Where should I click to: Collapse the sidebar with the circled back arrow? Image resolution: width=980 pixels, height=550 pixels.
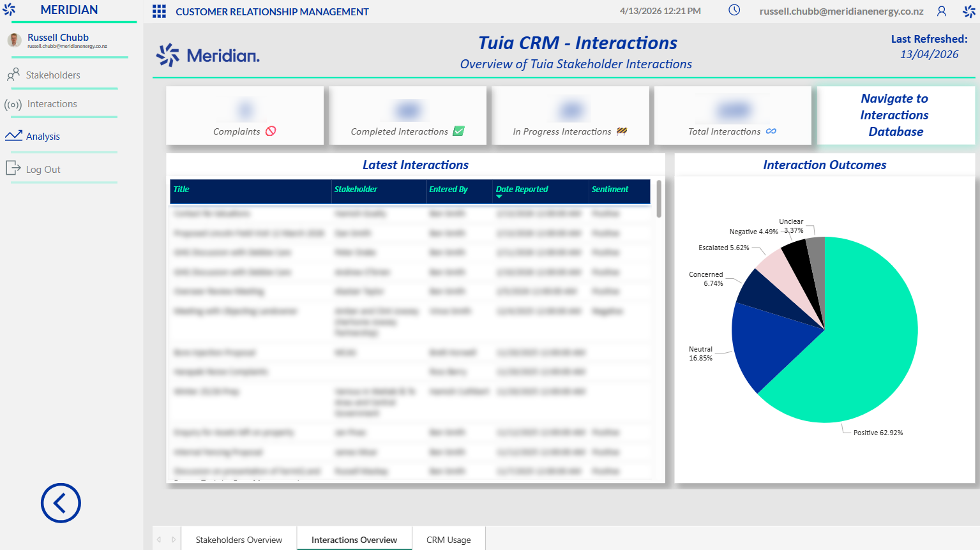click(61, 503)
